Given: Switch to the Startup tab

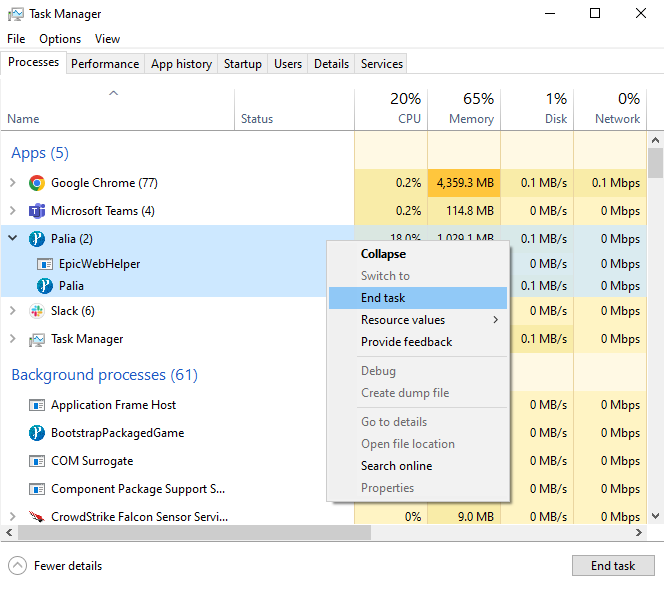Looking at the screenshot, I should click(x=243, y=64).
